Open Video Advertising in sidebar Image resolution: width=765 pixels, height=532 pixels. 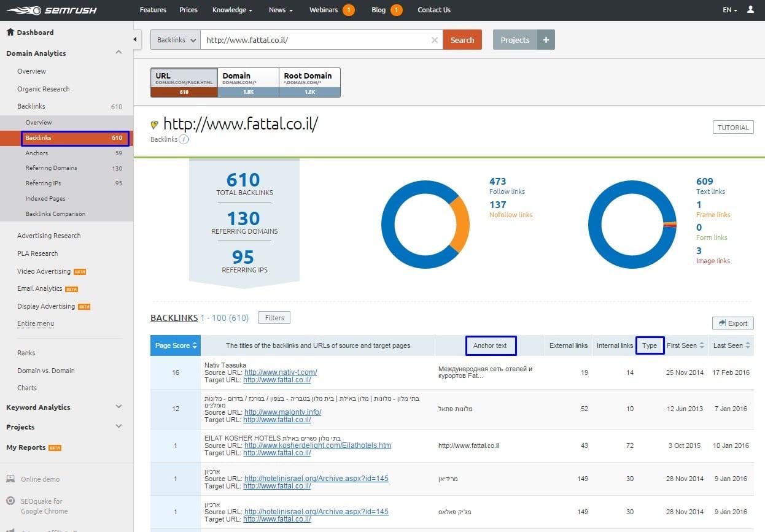[44, 271]
